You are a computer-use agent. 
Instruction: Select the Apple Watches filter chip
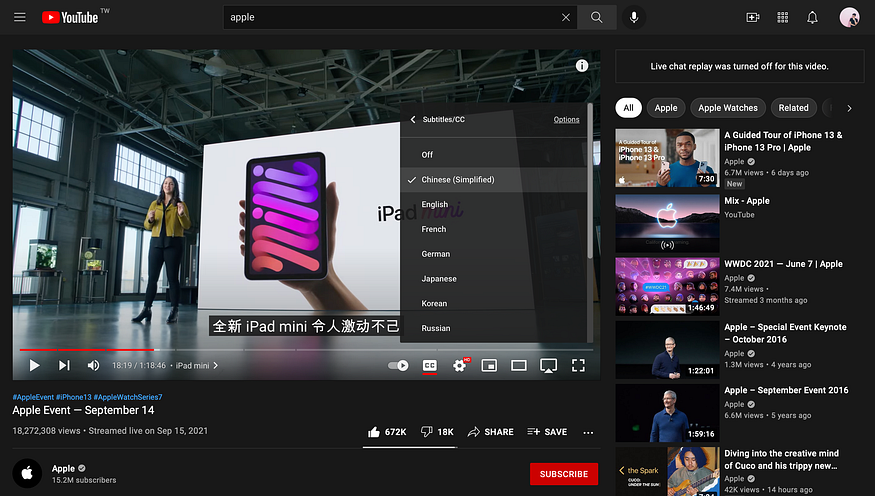point(728,108)
